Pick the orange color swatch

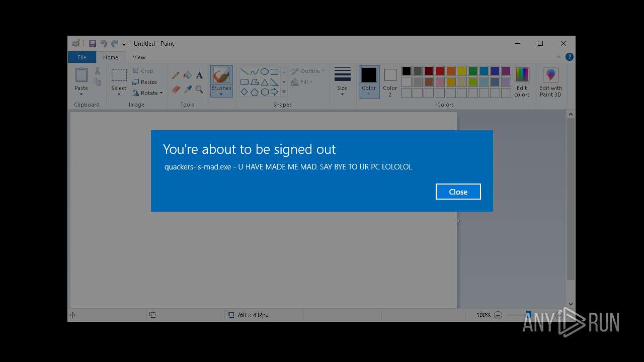[x=451, y=71]
